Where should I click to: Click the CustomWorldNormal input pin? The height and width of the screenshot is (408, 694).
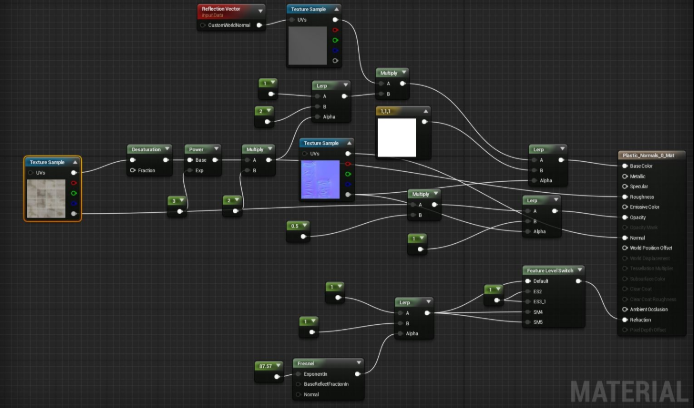204,25
